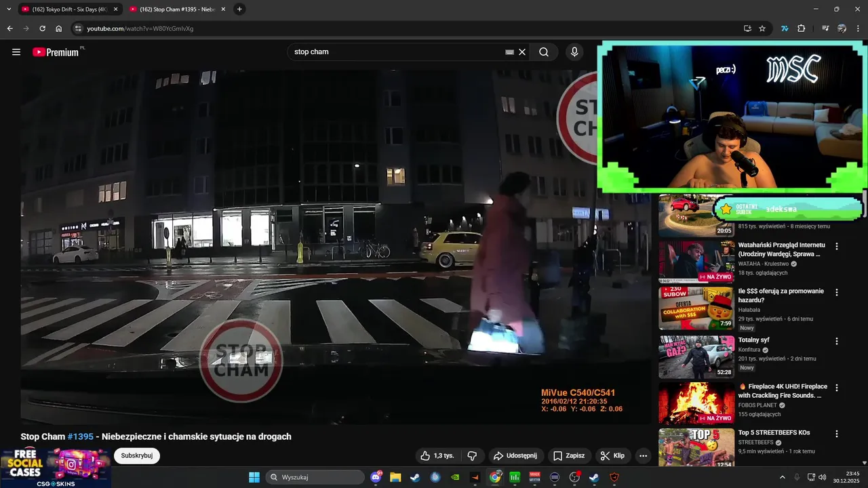Open Discord from the taskbar
The width and height of the screenshot is (868, 488).
(x=376, y=477)
